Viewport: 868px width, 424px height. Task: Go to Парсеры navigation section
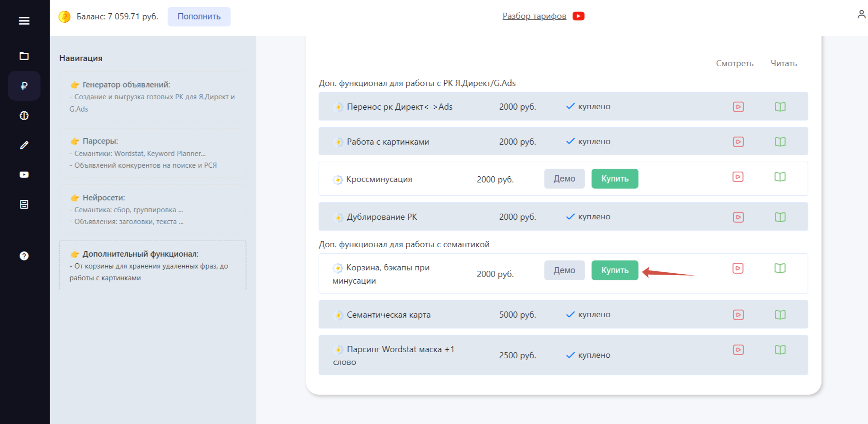point(152,153)
